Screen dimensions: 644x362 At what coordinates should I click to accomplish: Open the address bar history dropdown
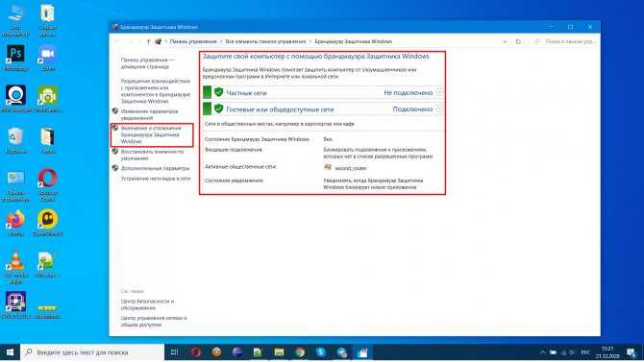click(505, 41)
